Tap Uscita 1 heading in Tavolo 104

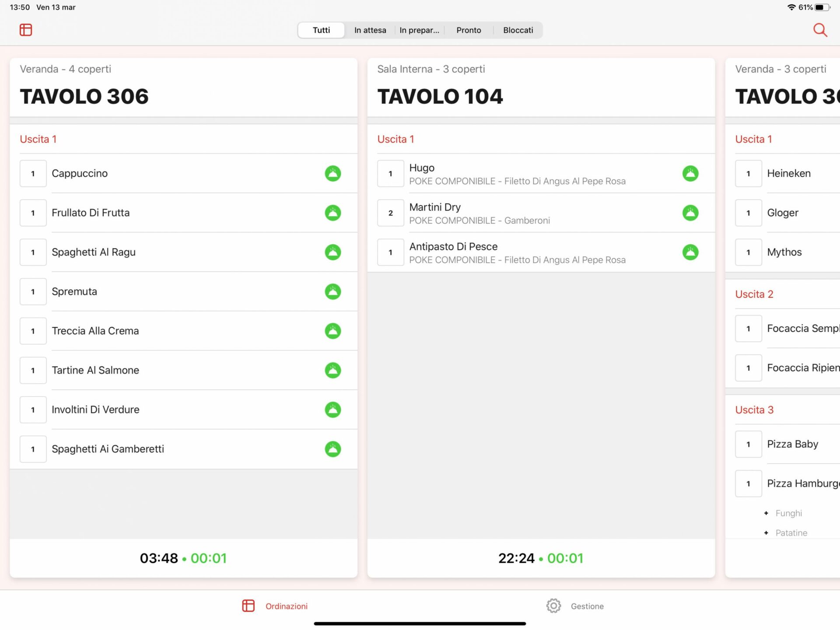395,139
